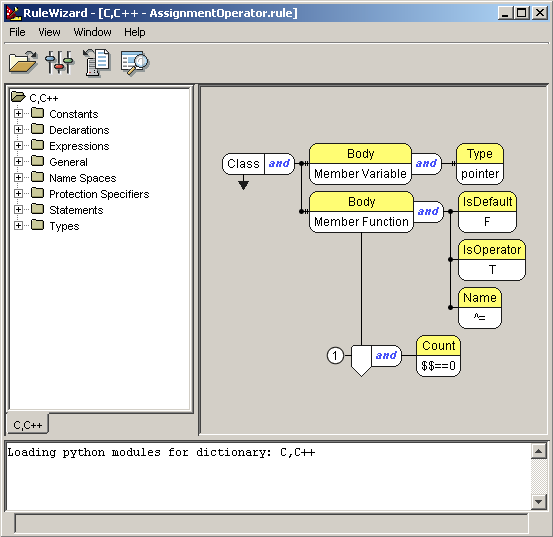
Task: Open the File menu
Action: point(17,32)
